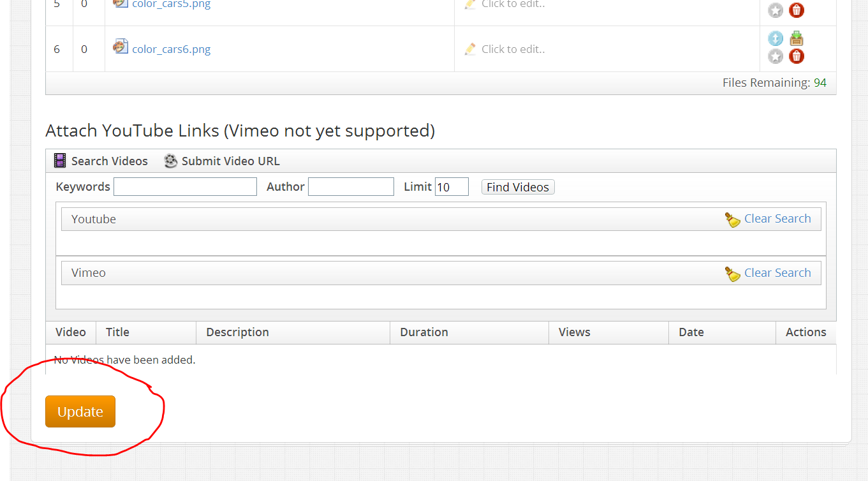Delete color_cars6.png with trash icon
The width and height of the screenshot is (868, 481).
(x=796, y=56)
